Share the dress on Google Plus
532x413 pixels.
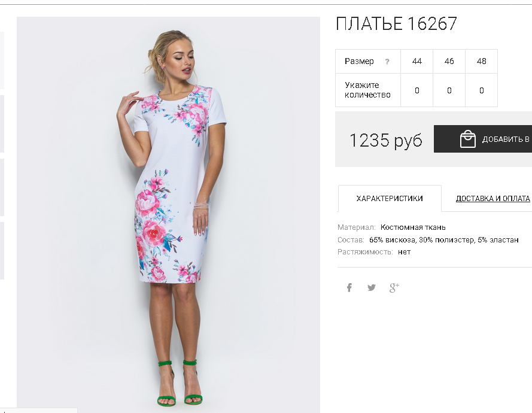pyautogui.click(x=394, y=288)
